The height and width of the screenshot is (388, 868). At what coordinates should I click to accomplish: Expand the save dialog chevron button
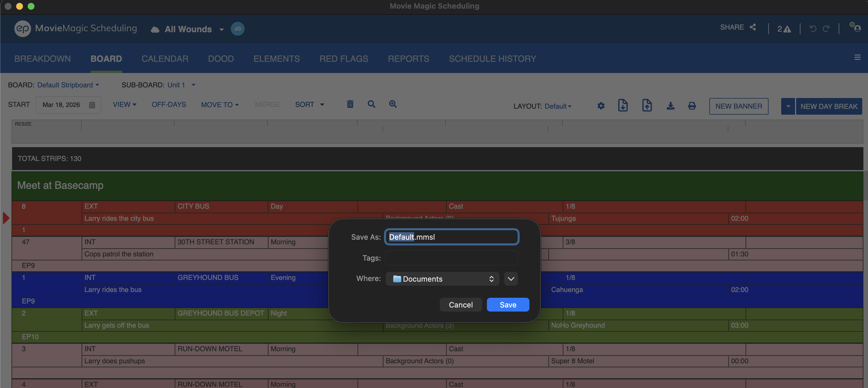[511, 279]
